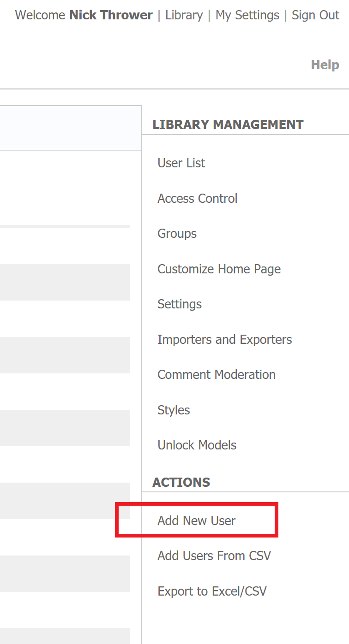Open Unlock Models

pyautogui.click(x=197, y=445)
